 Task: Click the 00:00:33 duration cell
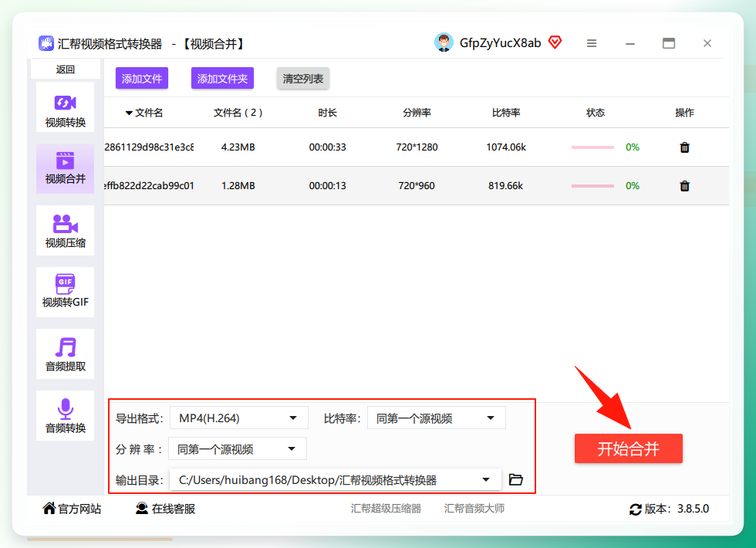pos(327,147)
